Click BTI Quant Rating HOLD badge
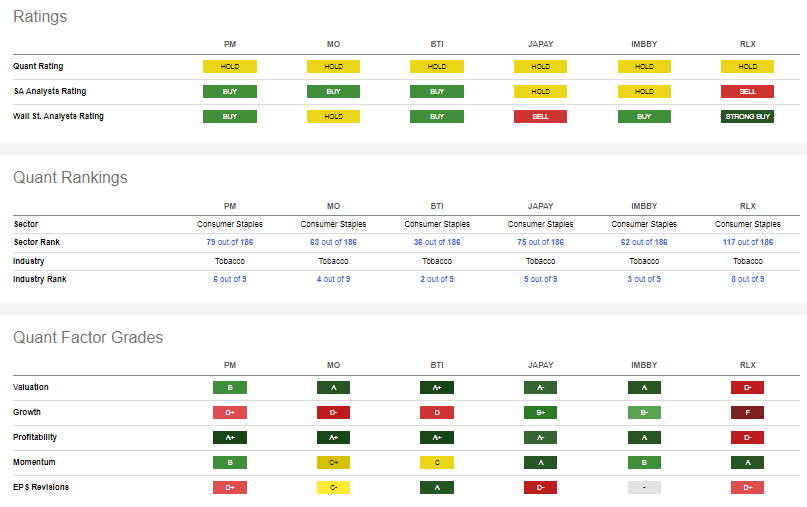 point(437,66)
